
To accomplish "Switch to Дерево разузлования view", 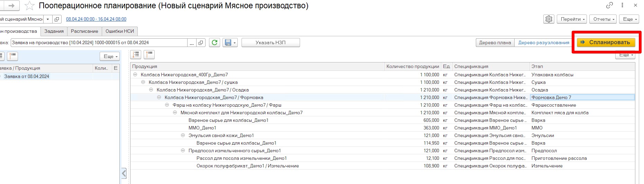I will tap(543, 43).
